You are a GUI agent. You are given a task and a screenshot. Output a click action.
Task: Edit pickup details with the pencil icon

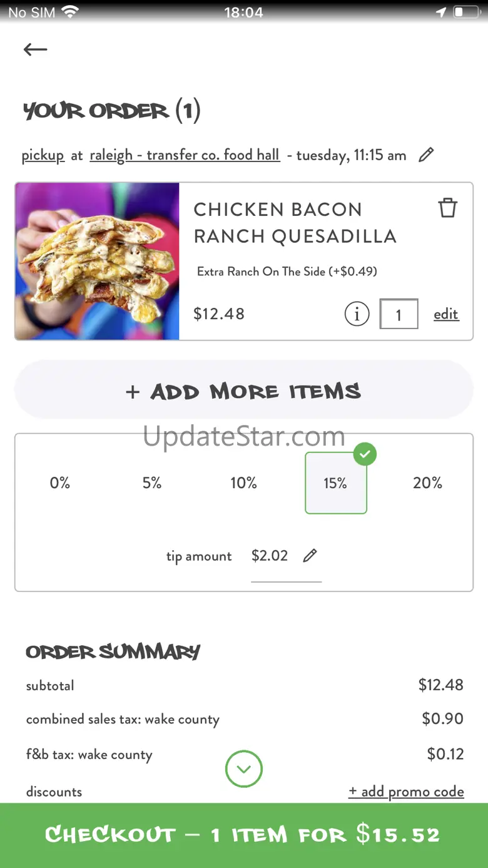click(426, 155)
